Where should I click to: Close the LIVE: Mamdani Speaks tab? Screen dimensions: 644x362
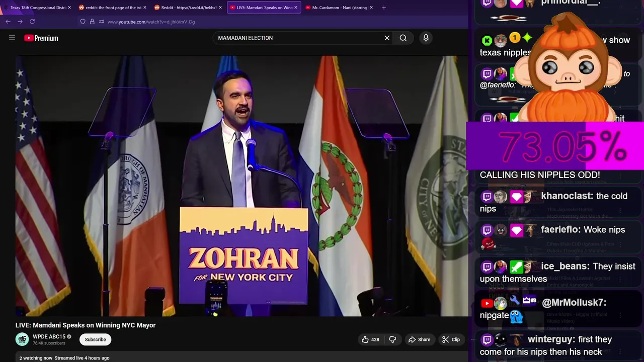point(295,8)
